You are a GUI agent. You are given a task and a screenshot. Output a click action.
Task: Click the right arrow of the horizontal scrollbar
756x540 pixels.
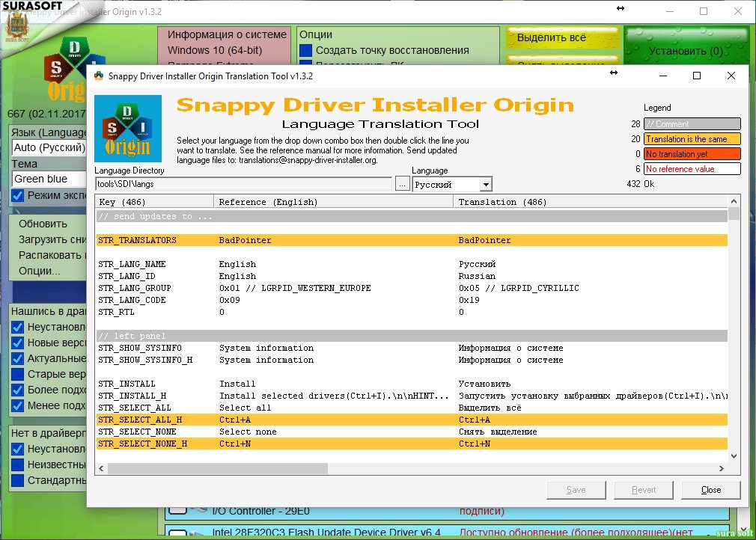(722, 468)
